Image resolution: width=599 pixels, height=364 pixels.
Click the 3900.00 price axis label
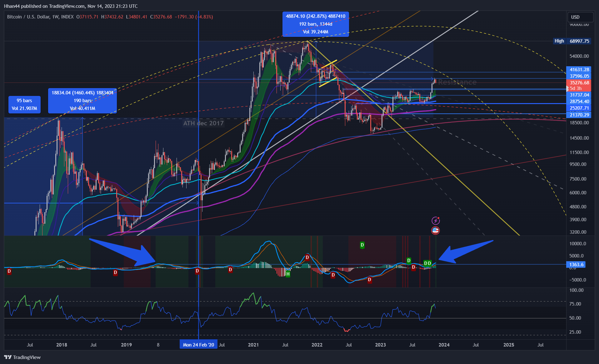578,220
